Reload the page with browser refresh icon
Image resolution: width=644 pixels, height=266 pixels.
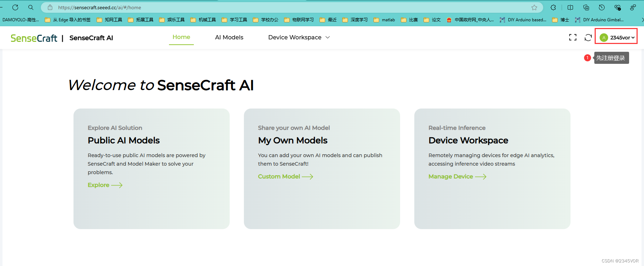(x=15, y=7)
